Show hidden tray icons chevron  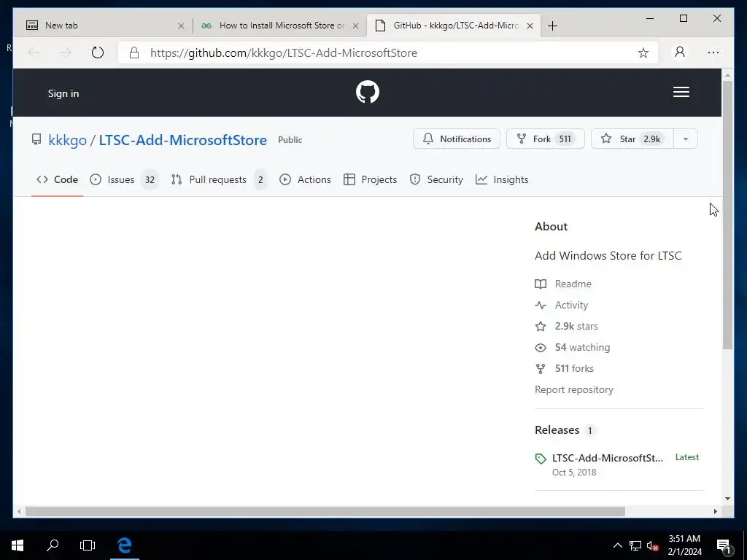[617, 545]
